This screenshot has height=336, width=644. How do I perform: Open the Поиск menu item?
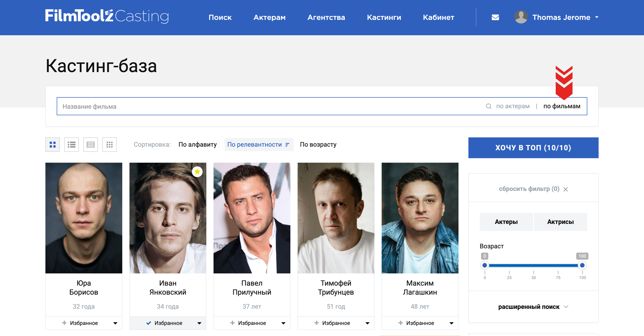click(x=220, y=17)
